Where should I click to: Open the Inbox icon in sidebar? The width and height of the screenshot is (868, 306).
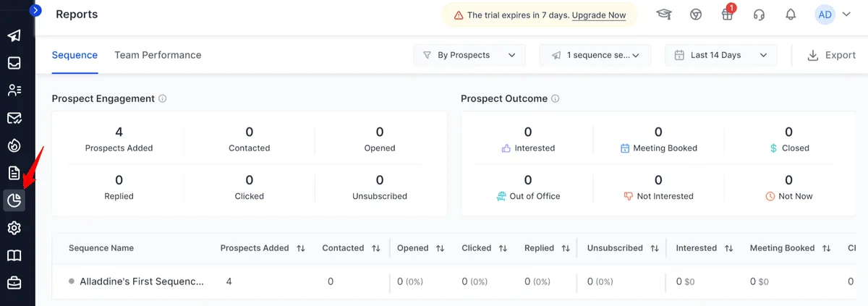(x=14, y=63)
